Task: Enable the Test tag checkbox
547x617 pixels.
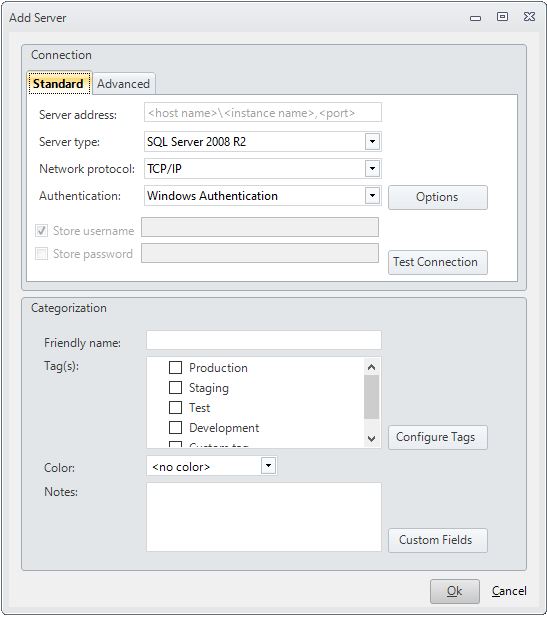Action: pyautogui.click(x=175, y=408)
